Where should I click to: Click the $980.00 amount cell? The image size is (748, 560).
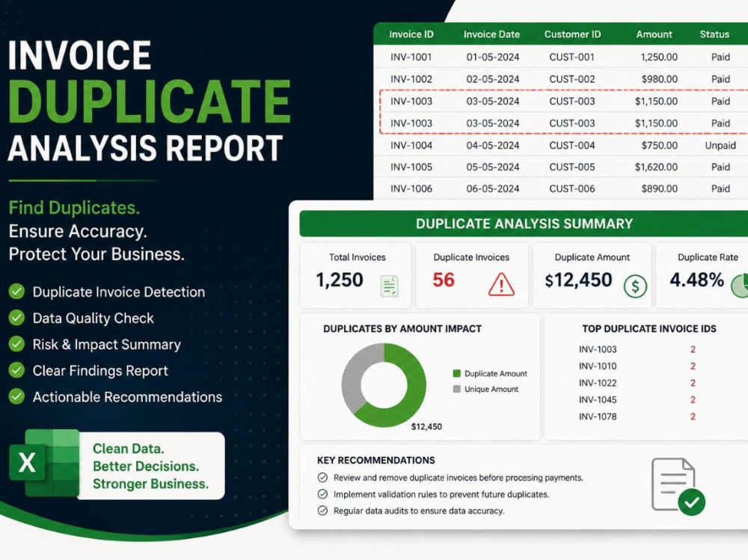tap(659, 79)
